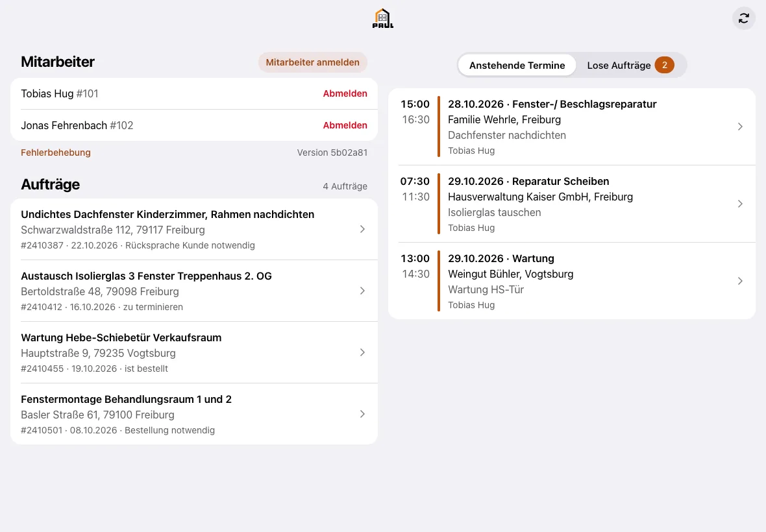Screen dimensions: 766x532
Task: Open chevron of Familie Wehrle appointment
Action: [x=740, y=127]
